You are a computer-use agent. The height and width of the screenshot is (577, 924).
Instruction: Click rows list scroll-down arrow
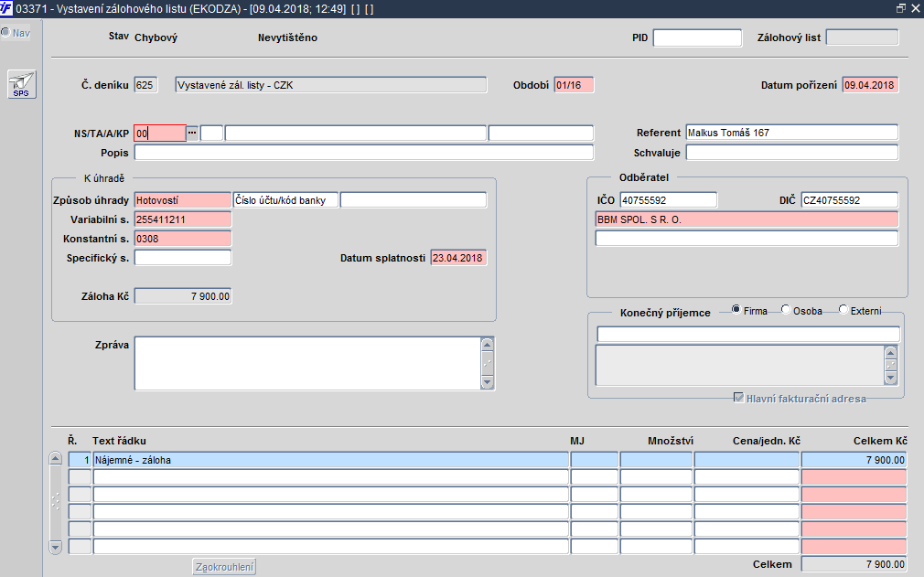[x=56, y=548]
